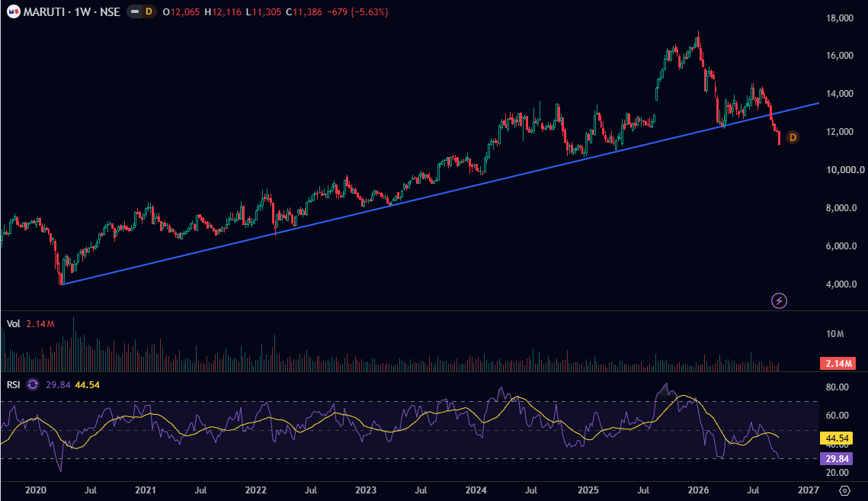The height and width of the screenshot is (501, 868).
Task: Open the MARUTI · 1W · NSE symbol title
Action: click(72, 11)
